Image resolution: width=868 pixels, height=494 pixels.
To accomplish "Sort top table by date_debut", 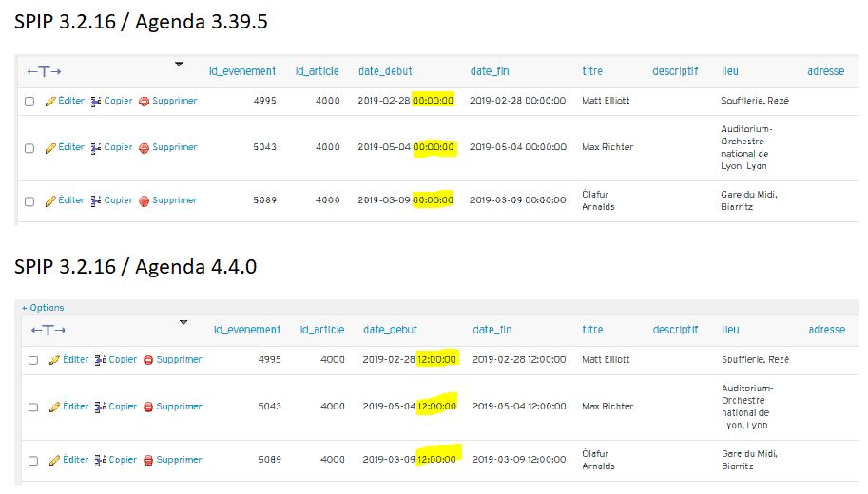I will coord(385,71).
